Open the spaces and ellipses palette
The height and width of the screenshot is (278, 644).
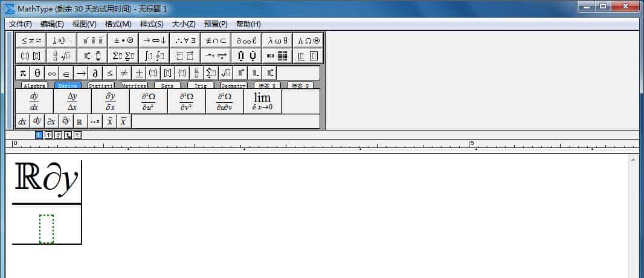62,40
